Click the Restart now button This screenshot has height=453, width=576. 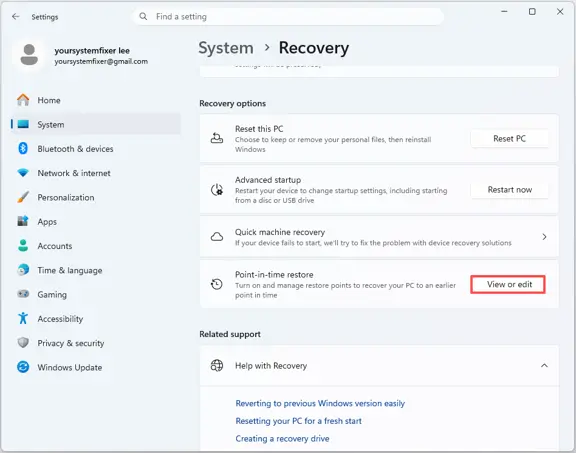coord(509,190)
